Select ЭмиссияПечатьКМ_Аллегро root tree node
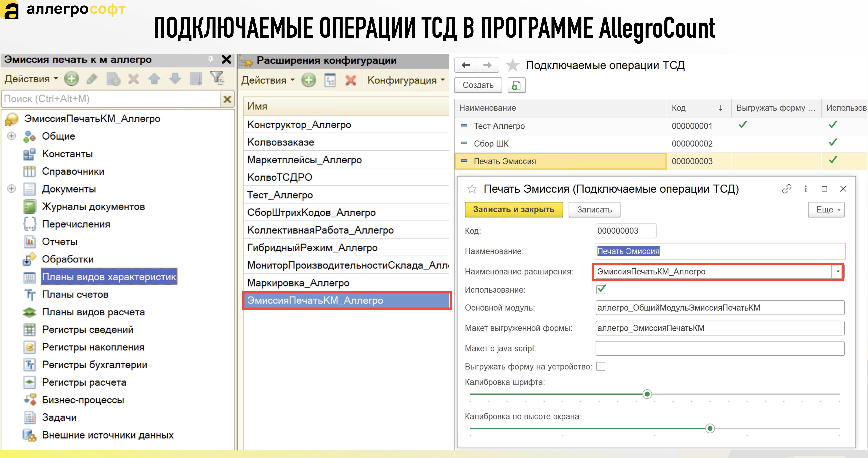 pyautogui.click(x=92, y=119)
